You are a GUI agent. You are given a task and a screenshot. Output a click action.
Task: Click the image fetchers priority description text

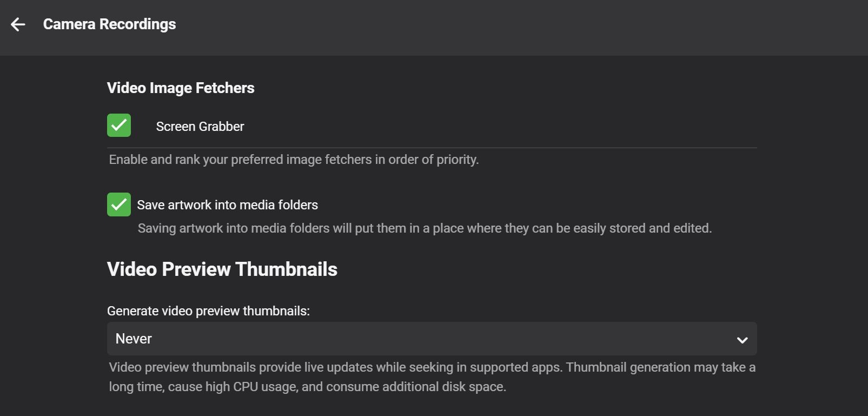point(294,160)
